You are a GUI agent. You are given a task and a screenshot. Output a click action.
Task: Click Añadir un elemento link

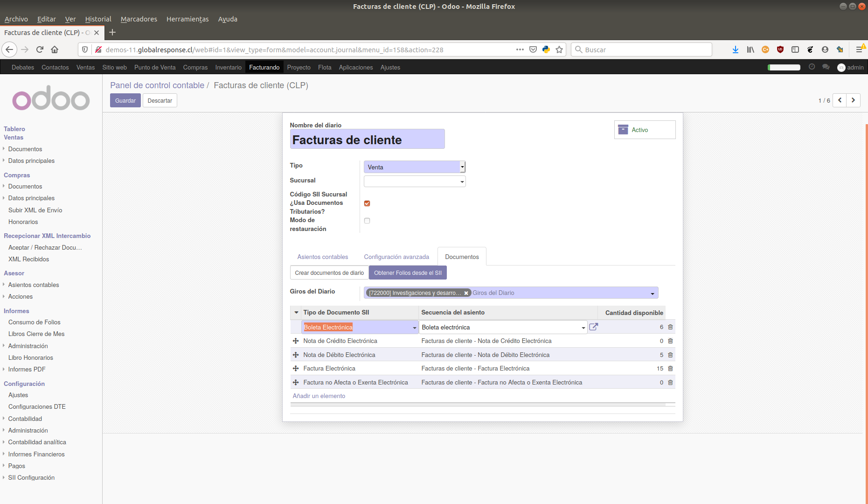(x=319, y=396)
